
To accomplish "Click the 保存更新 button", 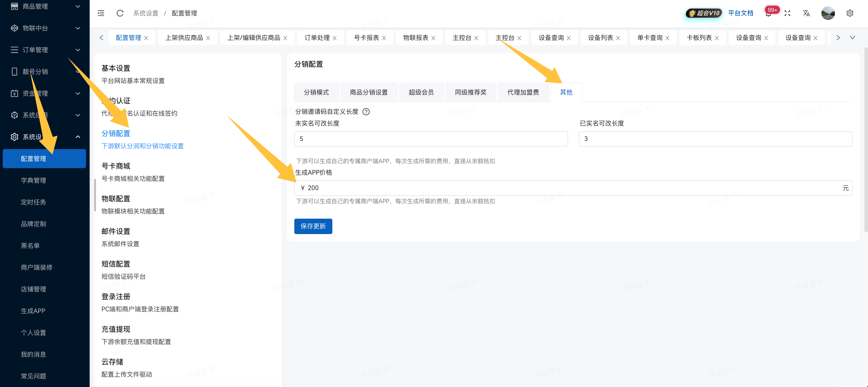I will pyautogui.click(x=313, y=226).
